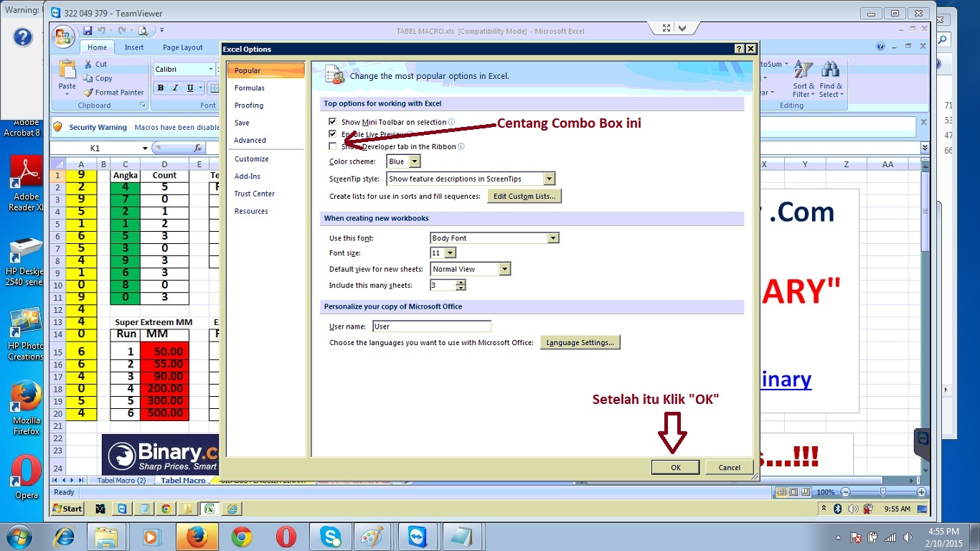
Task: Switch to the Insert ribbon tab
Action: coord(134,47)
